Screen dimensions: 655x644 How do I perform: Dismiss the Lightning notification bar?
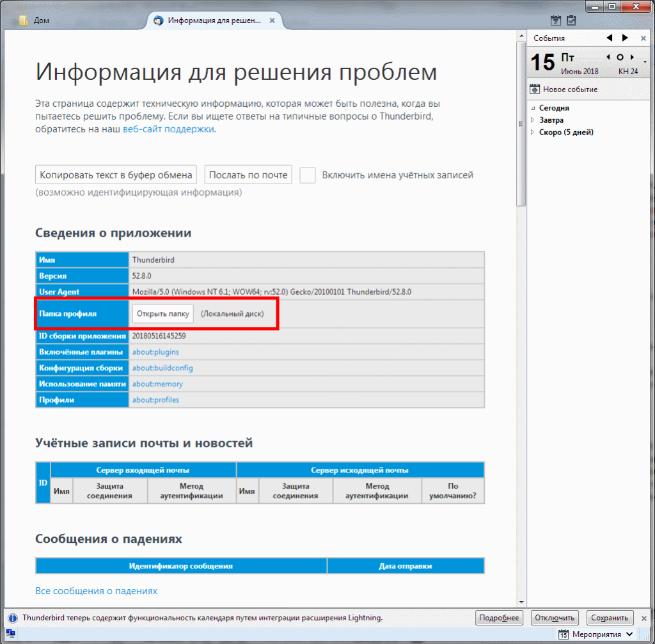[643, 618]
